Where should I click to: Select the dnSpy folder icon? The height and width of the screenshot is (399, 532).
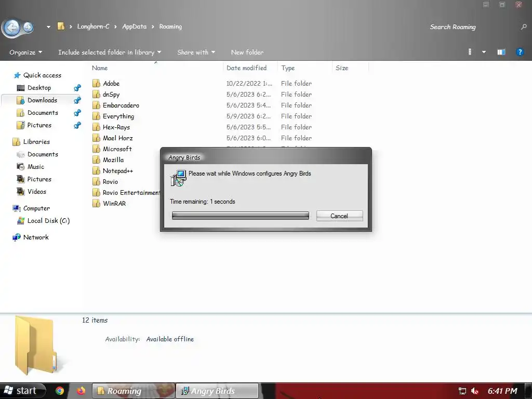click(96, 94)
